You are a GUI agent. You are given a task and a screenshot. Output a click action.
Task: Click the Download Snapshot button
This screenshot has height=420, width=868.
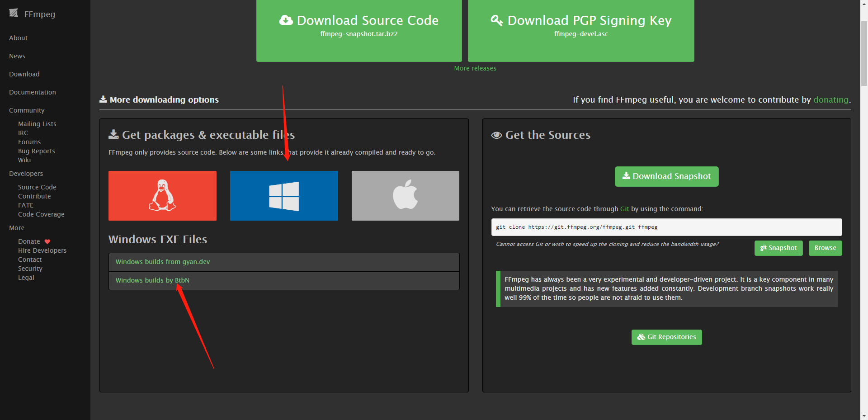666,176
